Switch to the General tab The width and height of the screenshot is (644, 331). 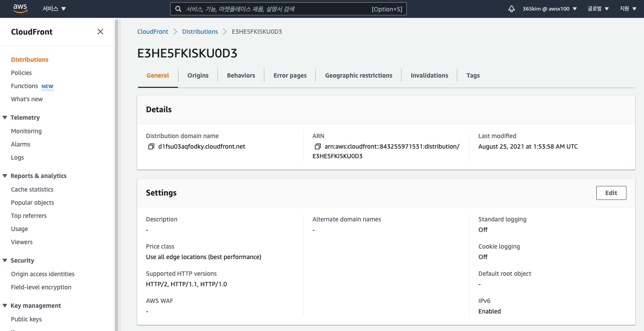coord(158,75)
